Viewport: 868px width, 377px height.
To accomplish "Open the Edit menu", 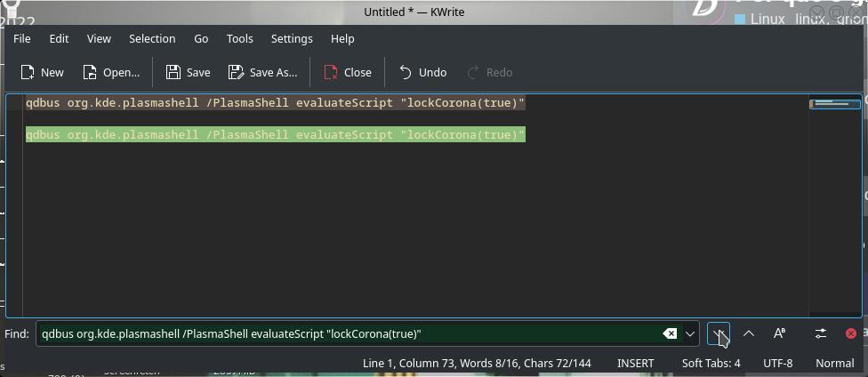I will coord(60,39).
